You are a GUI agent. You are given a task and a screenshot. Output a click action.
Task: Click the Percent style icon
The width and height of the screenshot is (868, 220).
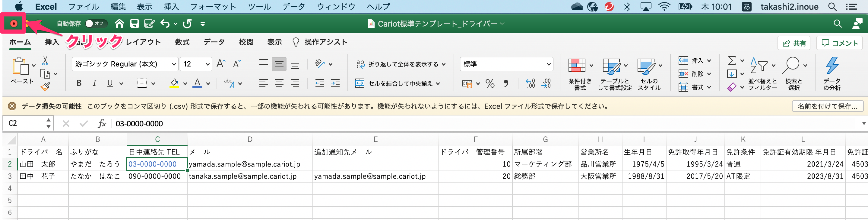(x=490, y=84)
